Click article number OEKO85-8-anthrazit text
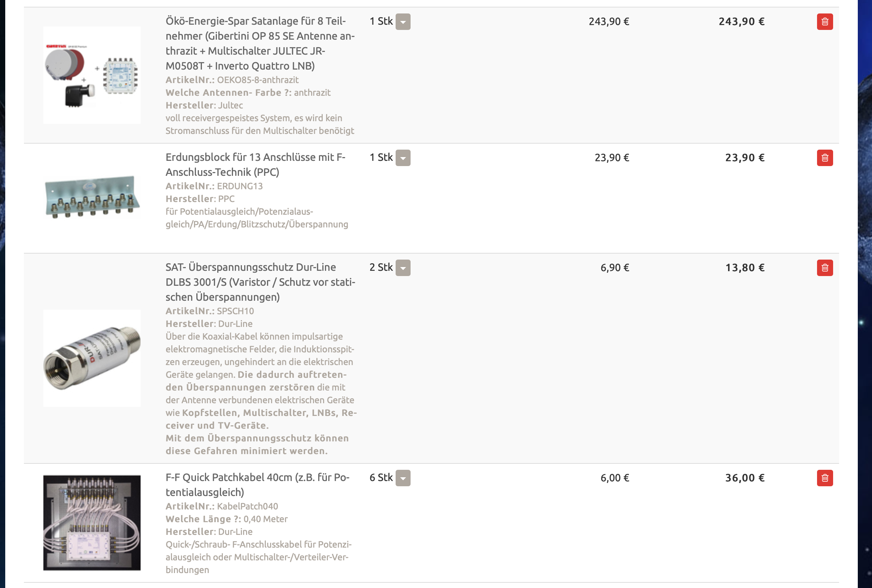The width and height of the screenshot is (872, 588). coord(258,80)
